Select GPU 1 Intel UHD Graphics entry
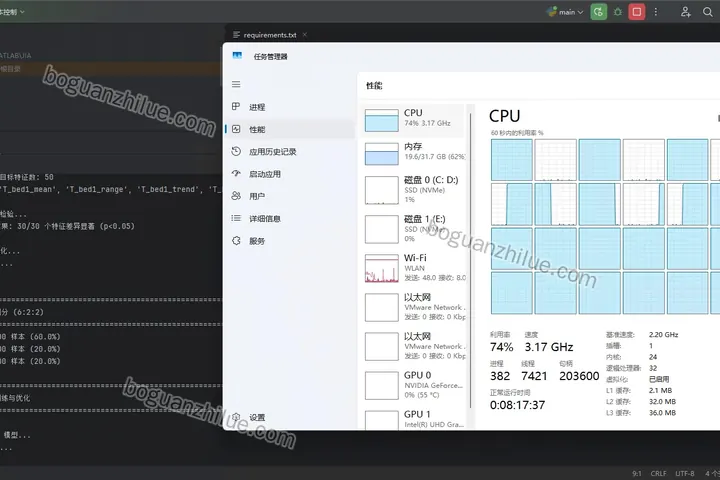 point(414,419)
